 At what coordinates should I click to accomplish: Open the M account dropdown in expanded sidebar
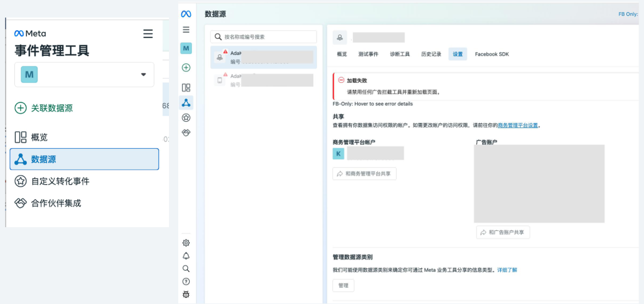[x=84, y=75]
